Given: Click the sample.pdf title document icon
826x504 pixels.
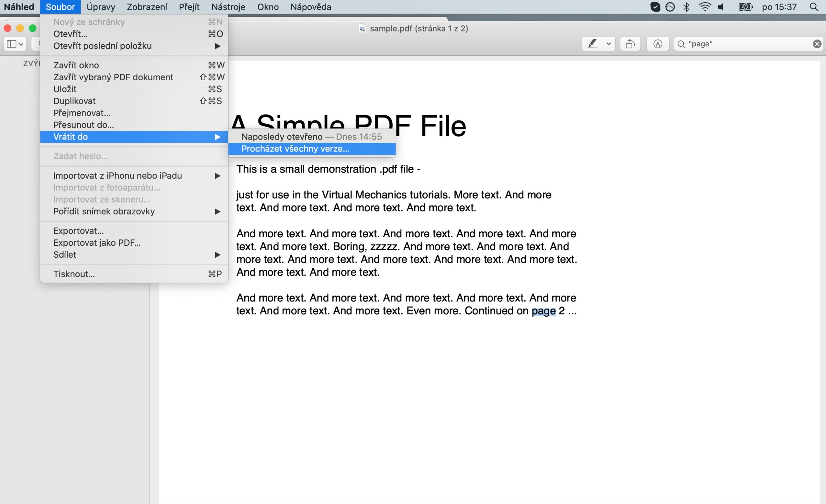Looking at the screenshot, I should (x=362, y=29).
